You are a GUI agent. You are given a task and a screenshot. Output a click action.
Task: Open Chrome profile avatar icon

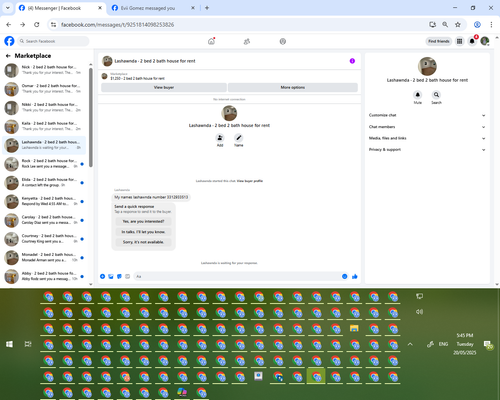coord(477,24)
